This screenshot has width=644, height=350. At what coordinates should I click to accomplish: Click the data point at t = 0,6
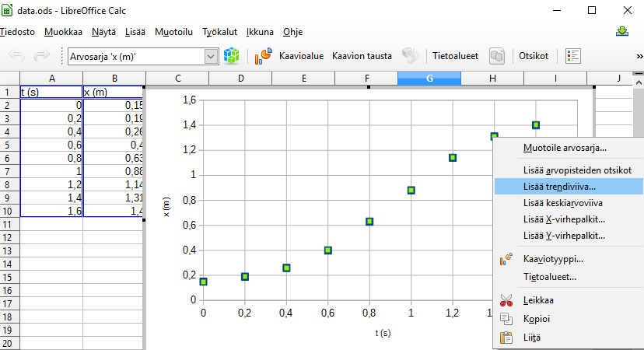328,250
